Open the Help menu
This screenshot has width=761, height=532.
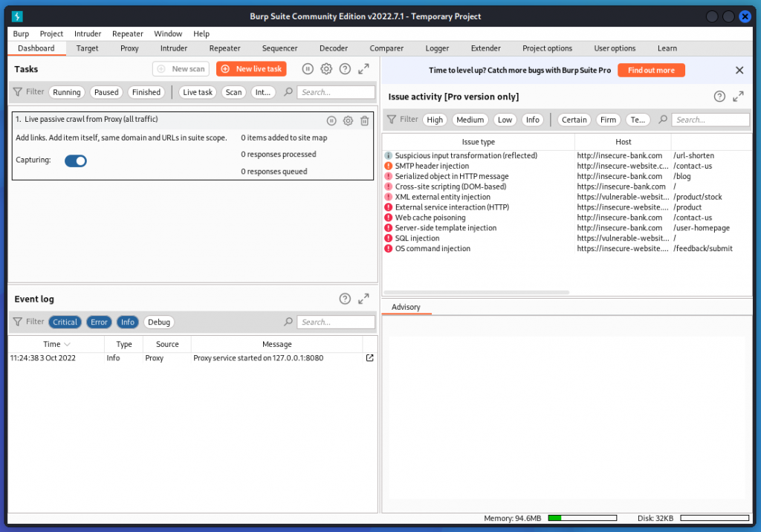point(201,34)
